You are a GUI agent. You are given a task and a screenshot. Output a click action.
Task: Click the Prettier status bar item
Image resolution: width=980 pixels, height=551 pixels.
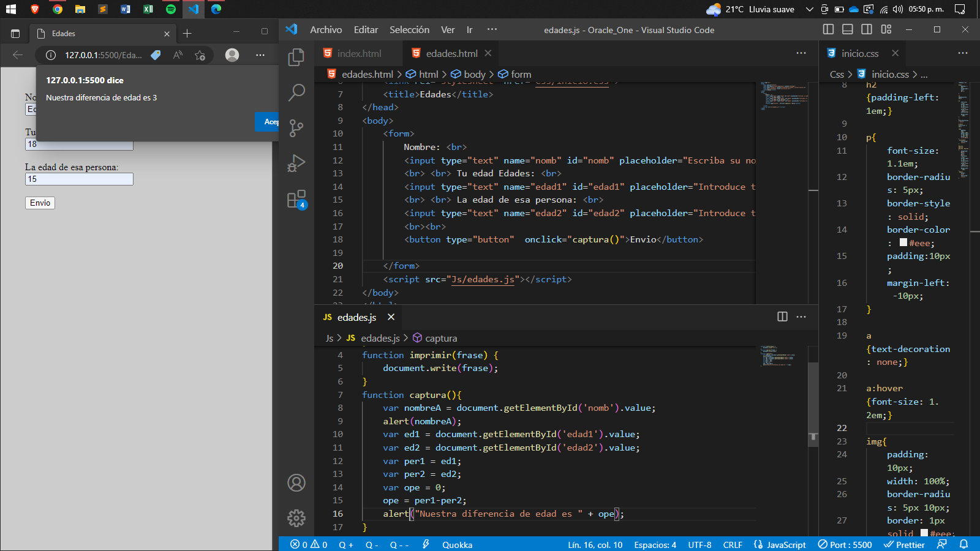point(904,544)
